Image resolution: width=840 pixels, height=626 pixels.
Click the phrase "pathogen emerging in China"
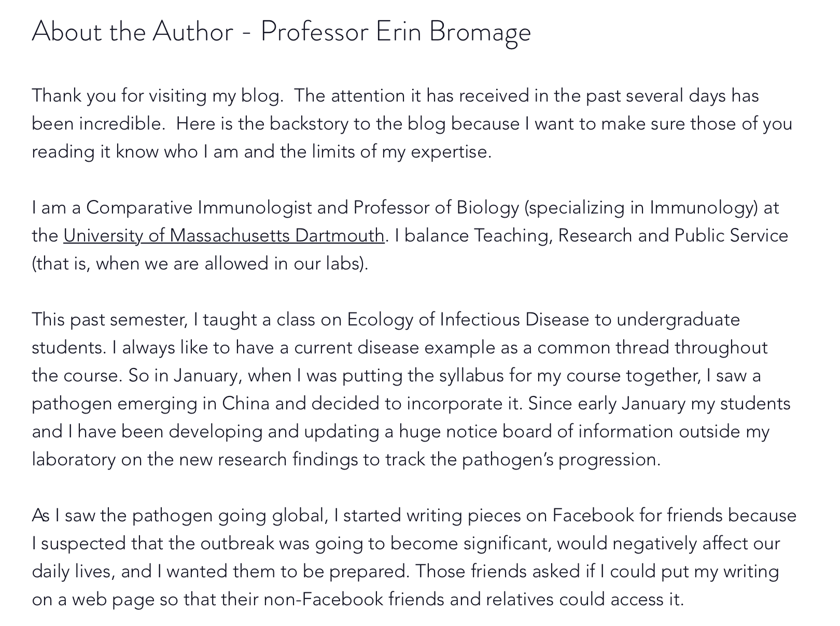click(x=151, y=403)
